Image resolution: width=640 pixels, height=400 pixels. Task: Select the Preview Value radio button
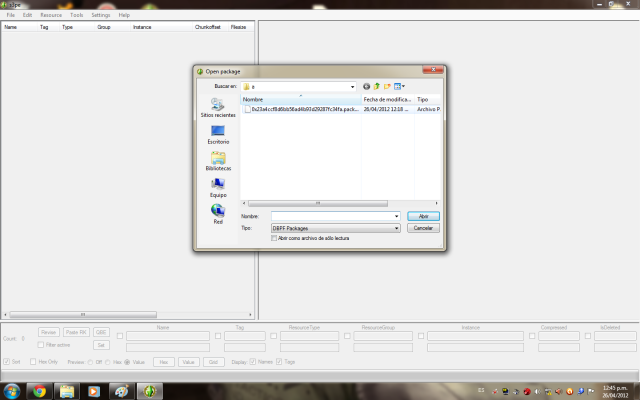click(x=127, y=362)
